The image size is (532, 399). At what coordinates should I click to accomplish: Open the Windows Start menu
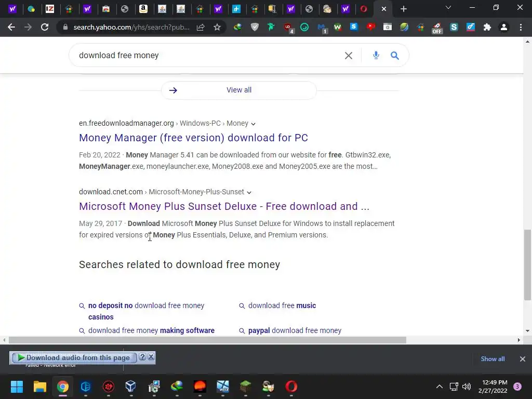pyautogui.click(x=17, y=387)
